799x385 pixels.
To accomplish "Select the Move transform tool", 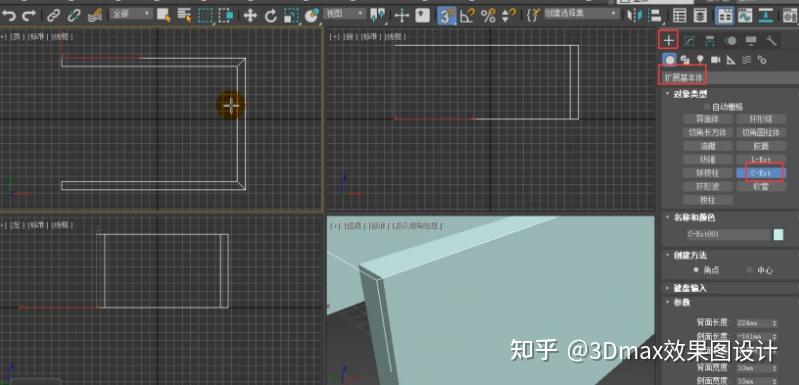I will [x=250, y=16].
